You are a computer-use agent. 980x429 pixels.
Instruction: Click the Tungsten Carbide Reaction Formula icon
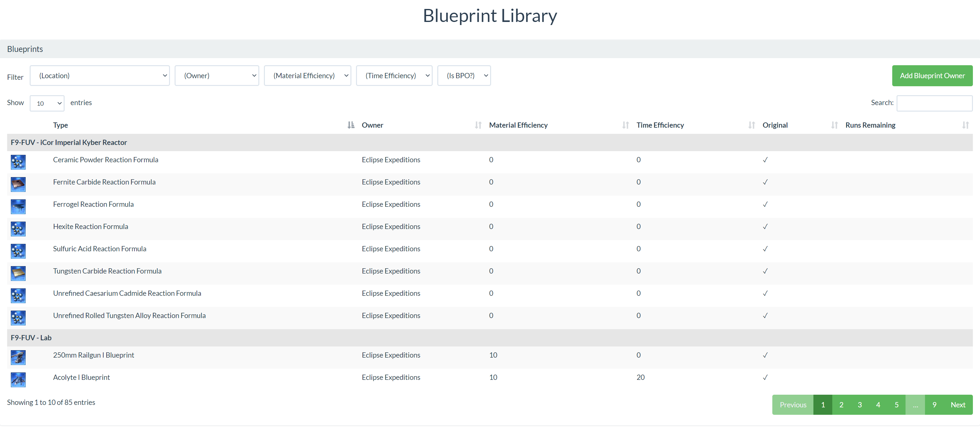click(18, 274)
